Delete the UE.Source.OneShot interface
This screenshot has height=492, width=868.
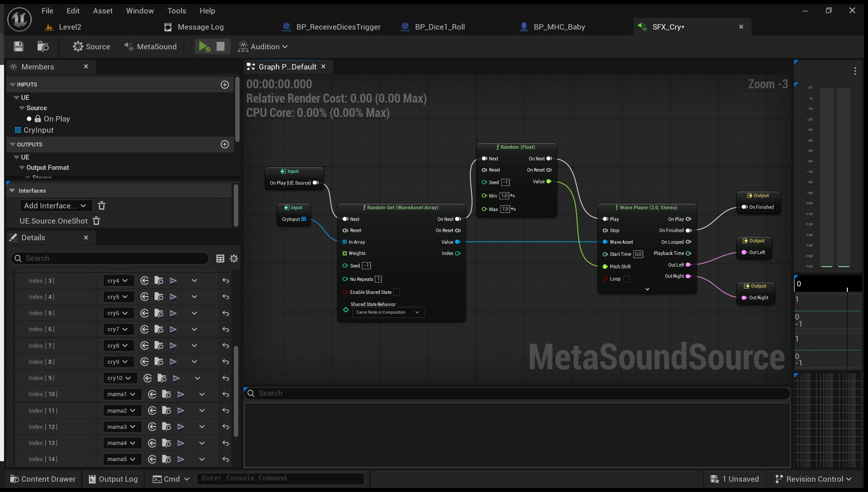pyautogui.click(x=96, y=221)
